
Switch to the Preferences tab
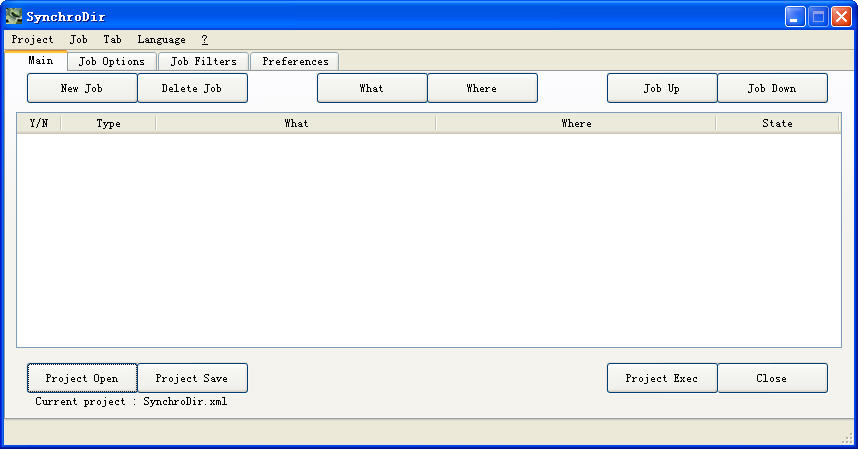click(295, 61)
